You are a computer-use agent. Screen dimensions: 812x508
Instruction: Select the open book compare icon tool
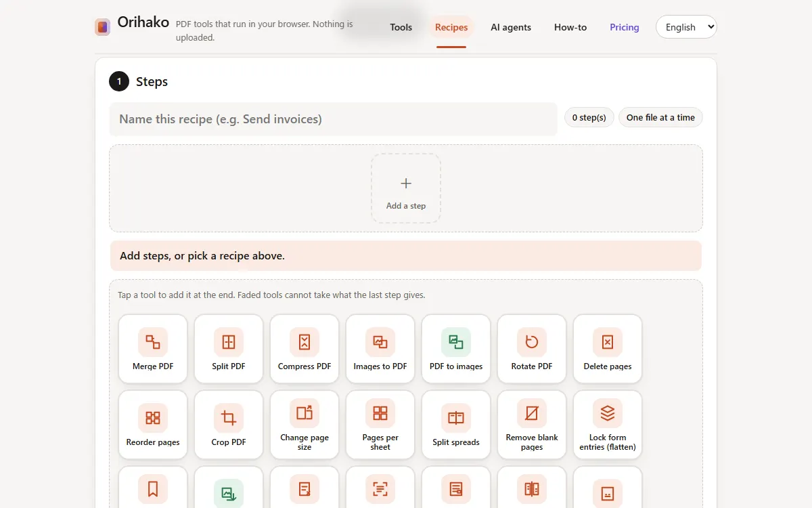532,488
